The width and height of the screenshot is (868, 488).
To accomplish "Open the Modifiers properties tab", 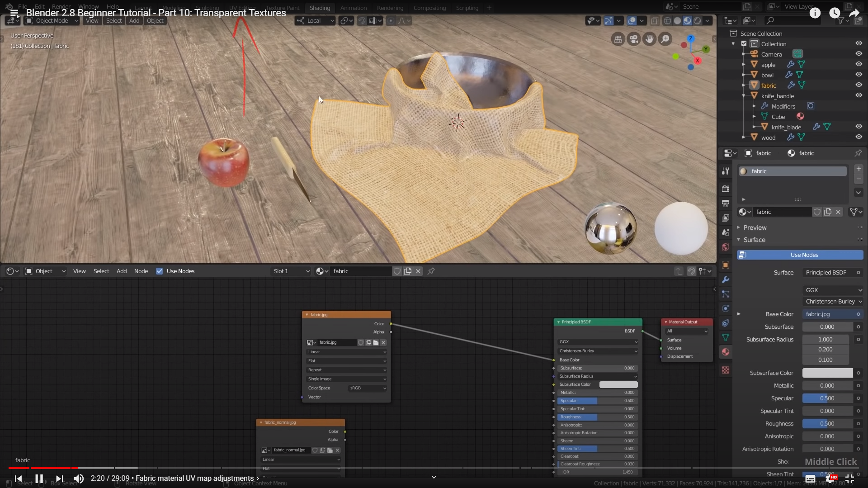I will pyautogui.click(x=726, y=280).
